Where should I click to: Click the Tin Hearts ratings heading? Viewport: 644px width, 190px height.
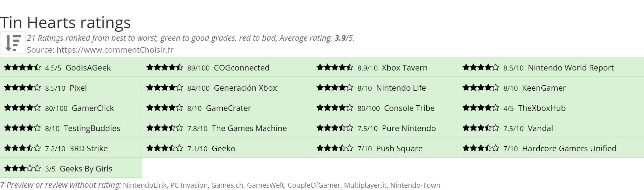pos(65,23)
